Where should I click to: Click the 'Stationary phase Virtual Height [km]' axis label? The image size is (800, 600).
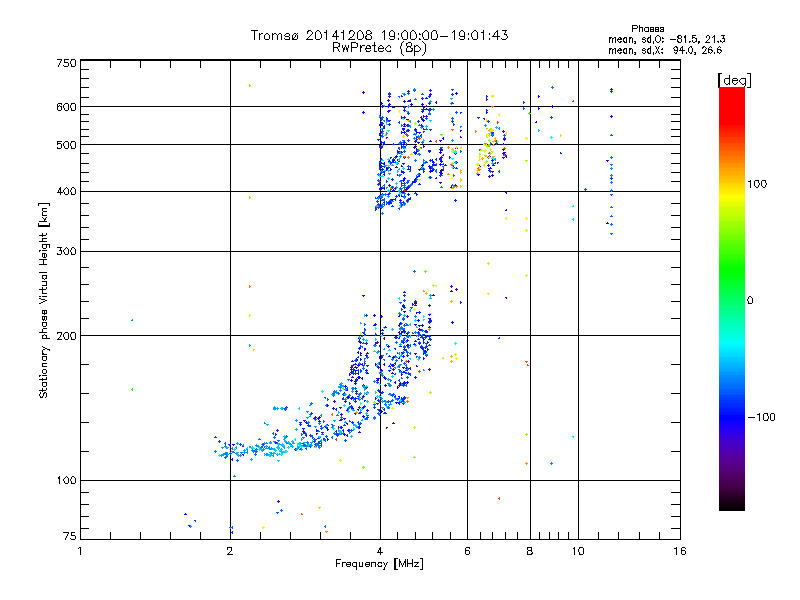point(43,301)
